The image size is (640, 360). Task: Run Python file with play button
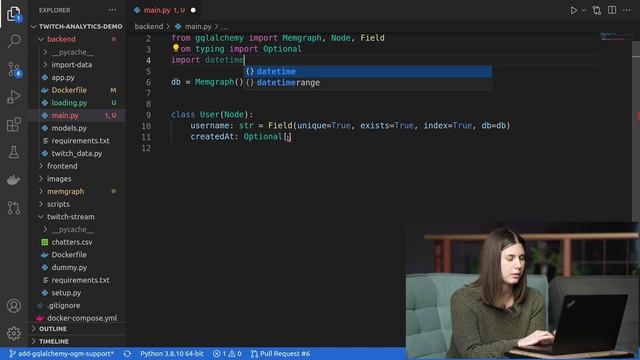[x=573, y=11]
